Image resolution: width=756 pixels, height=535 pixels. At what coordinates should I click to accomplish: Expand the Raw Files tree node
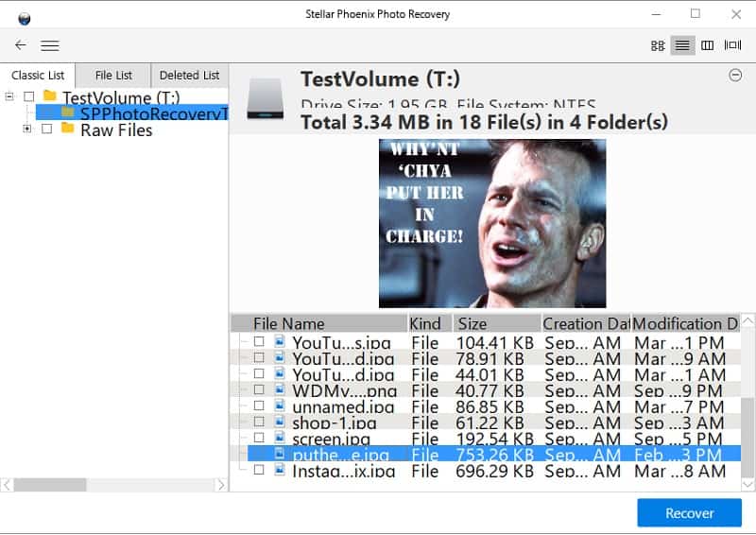(27, 129)
